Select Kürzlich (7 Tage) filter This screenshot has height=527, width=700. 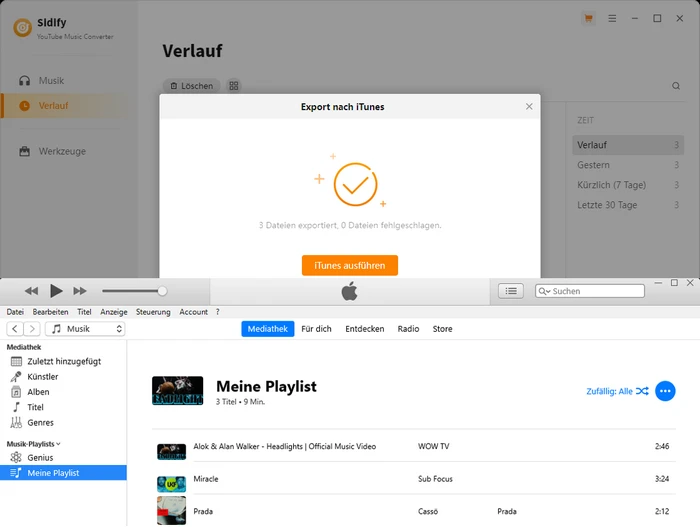(628, 185)
